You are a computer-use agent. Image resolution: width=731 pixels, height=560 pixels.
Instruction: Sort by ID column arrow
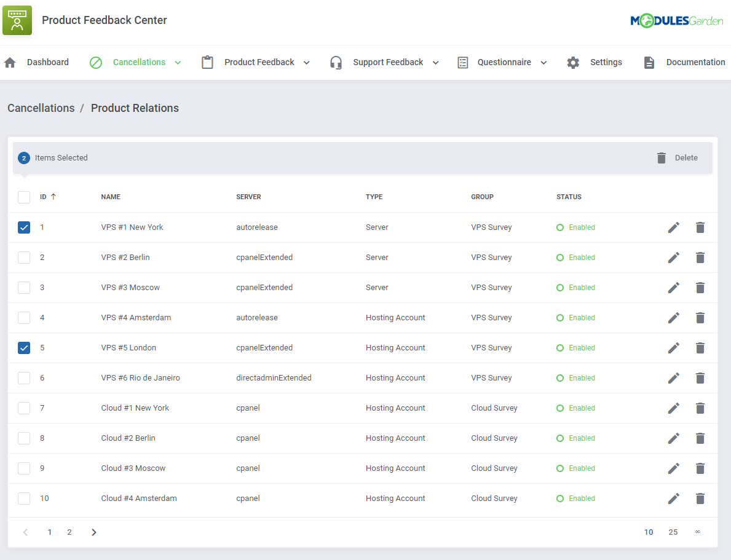(x=53, y=197)
